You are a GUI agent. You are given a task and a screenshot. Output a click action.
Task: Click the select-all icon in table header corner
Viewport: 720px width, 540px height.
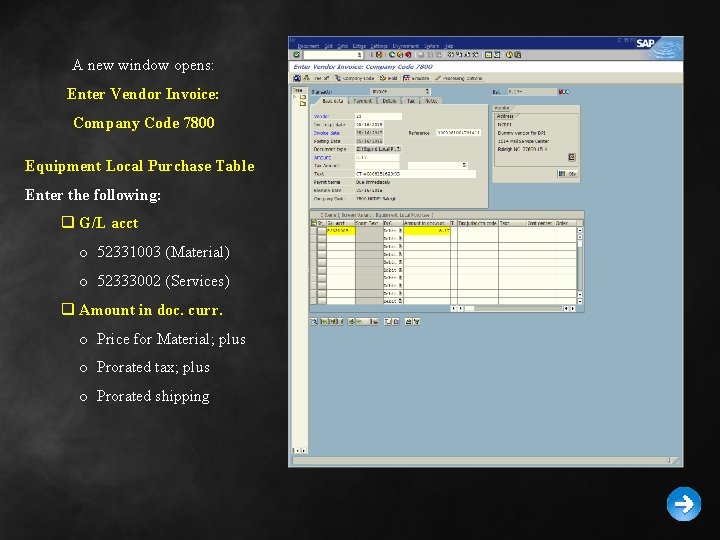313,223
